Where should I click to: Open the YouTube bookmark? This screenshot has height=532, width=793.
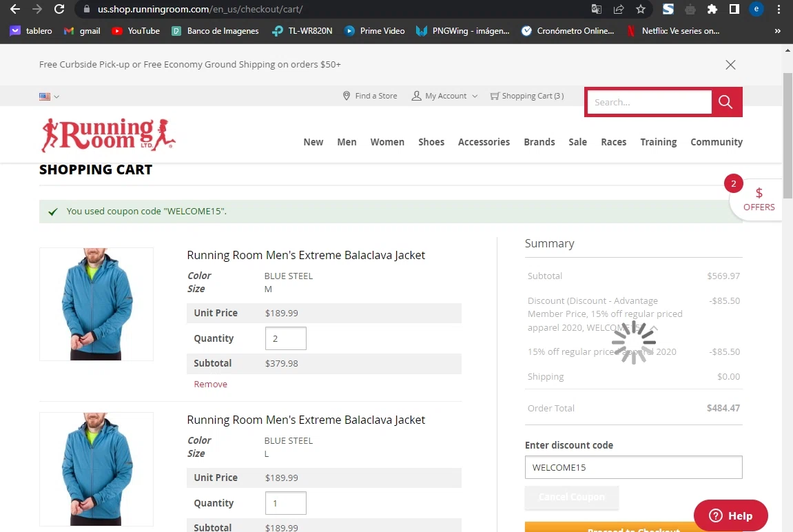coord(136,31)
